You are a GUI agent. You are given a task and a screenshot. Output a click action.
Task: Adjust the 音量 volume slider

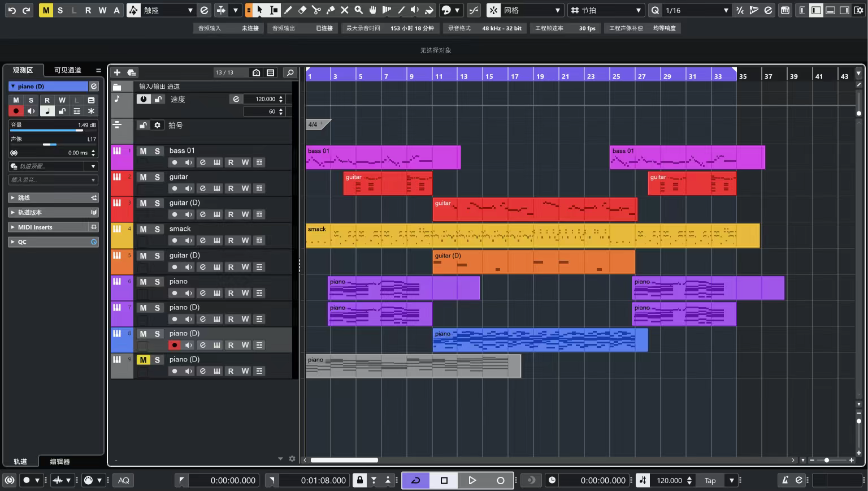[x=54, y=131]
